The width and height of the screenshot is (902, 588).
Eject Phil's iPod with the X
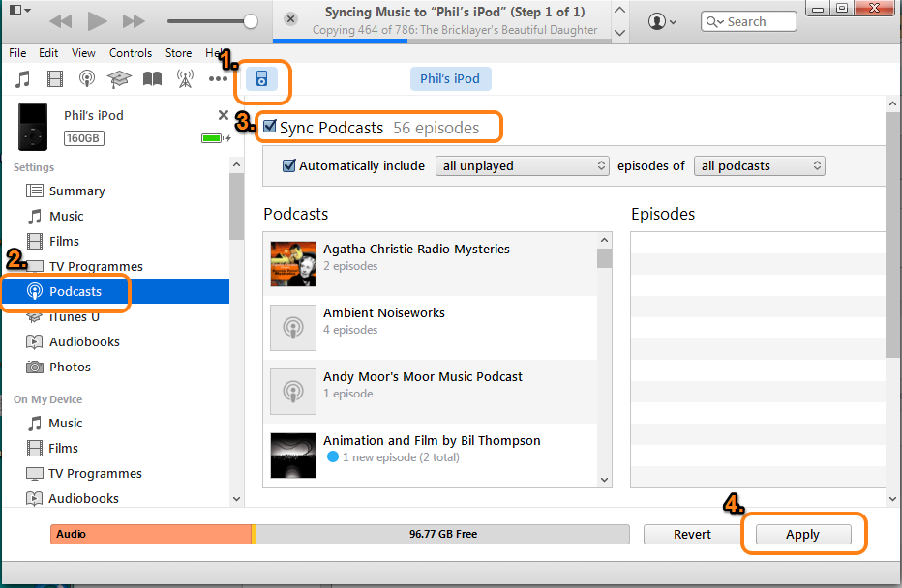pos(224,115)
